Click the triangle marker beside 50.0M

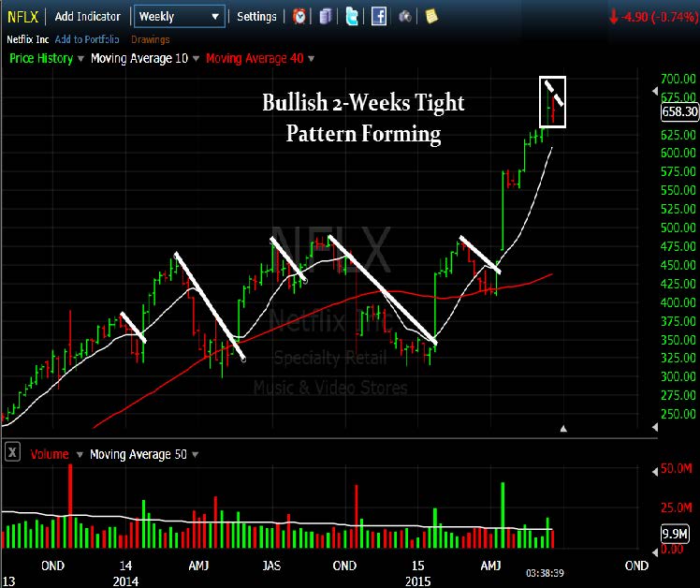point(655,471)
